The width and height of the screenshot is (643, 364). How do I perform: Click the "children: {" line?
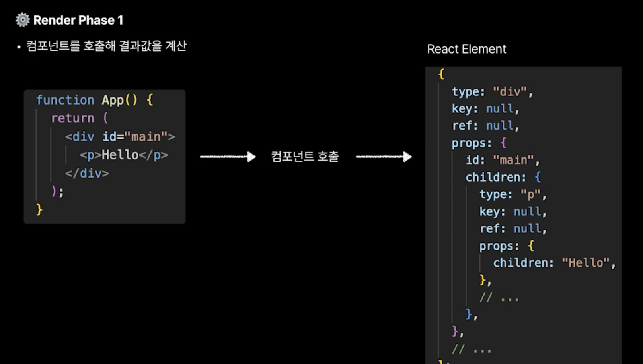503,177
